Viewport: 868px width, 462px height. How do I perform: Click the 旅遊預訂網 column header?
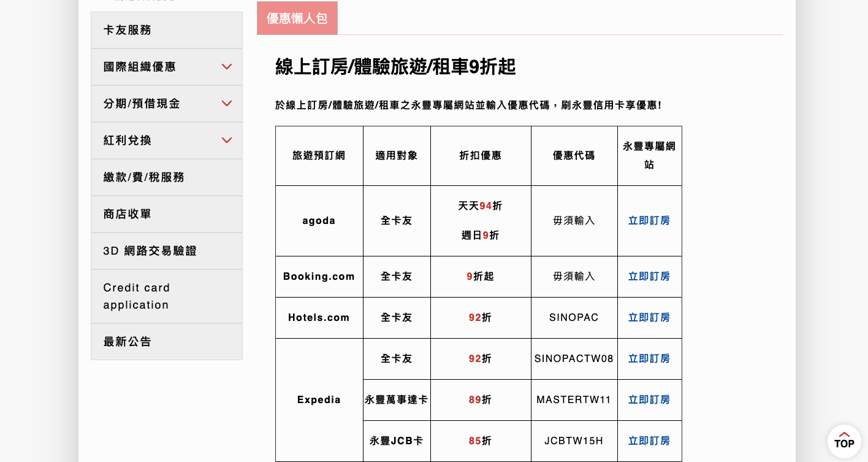point(319,155)
